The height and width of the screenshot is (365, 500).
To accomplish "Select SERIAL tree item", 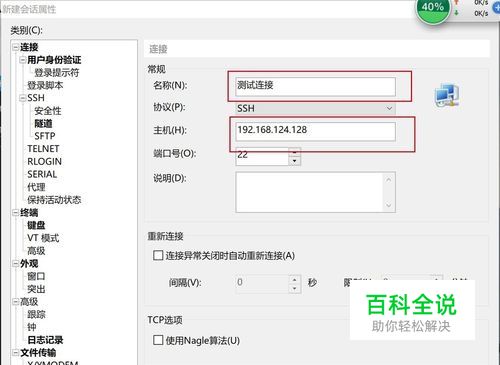I will (x=42, y=174).
